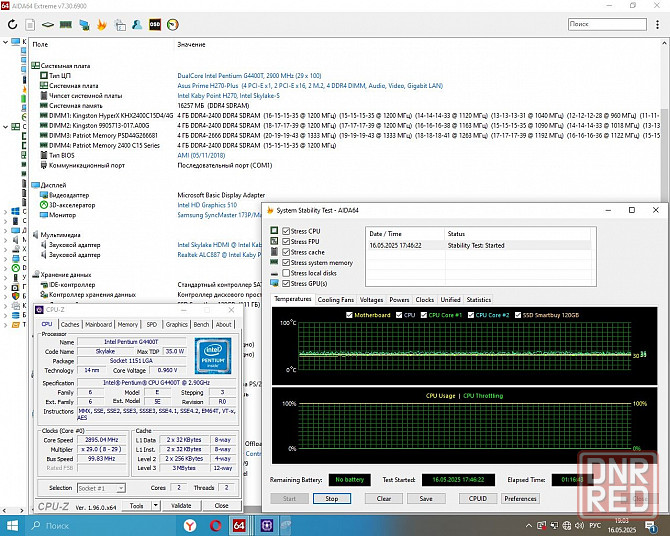Switch to AIDA64 via its taskbar icon

(239, 525)
